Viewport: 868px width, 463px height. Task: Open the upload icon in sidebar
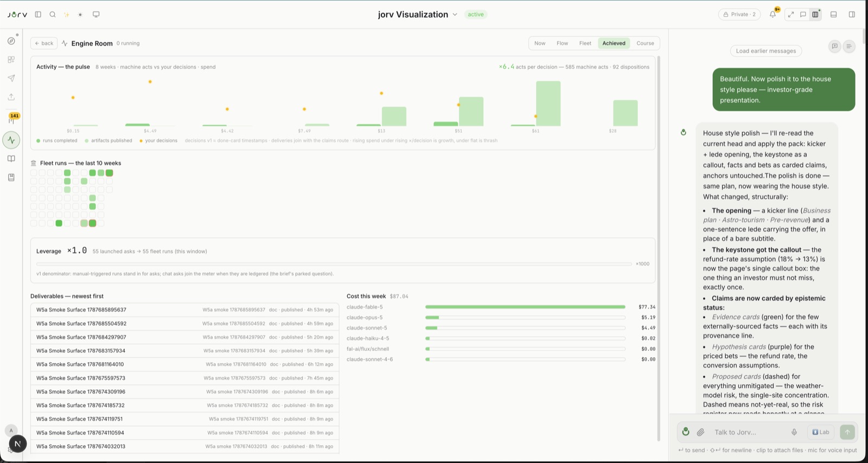tap(11, 97)
